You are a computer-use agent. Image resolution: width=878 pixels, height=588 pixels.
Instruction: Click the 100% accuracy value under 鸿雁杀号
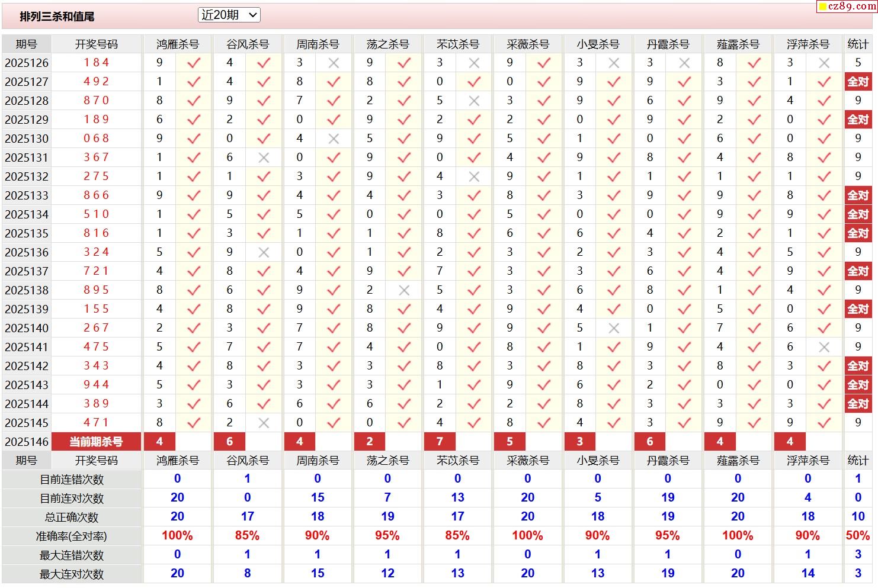177,536
